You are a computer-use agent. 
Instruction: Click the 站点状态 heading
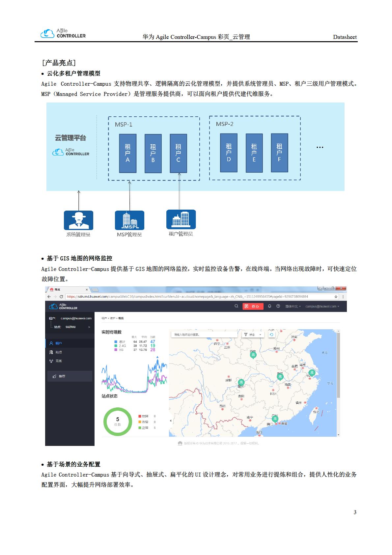[109, 396]
